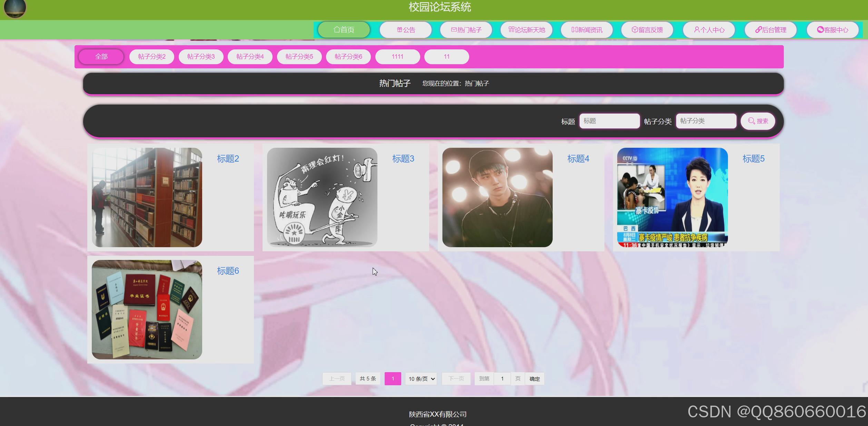Viewport: 868px width, 426px height.
Task: Open 个人中心
Action: pyautogui.click(x=709, y=30)
